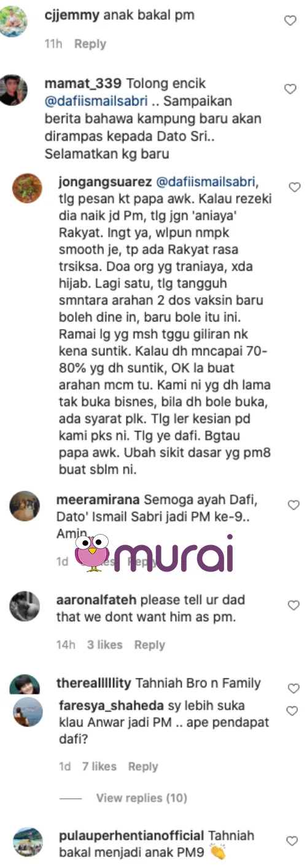307x868 pixels.
Task: Like aaronalfateh's comment
Action: click(x=294, y=605)
